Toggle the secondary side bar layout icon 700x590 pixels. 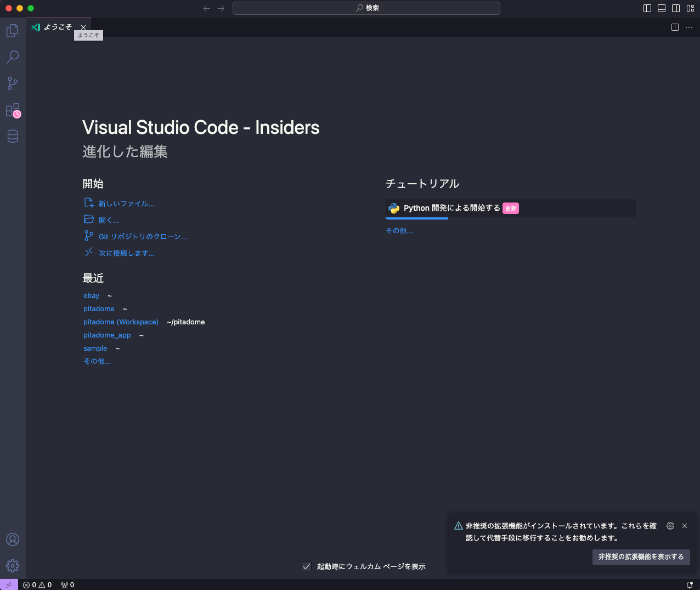pyautogui.click(x=676, y=8)
